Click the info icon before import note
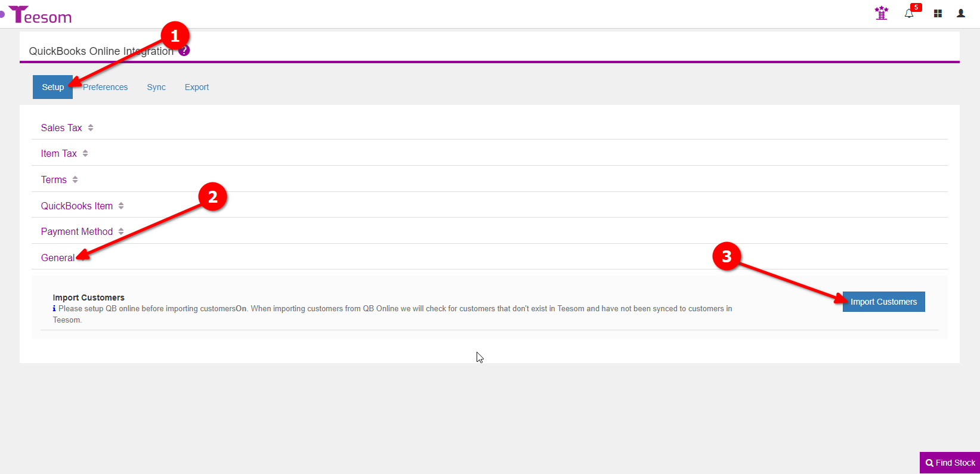This screenshot has width=980, height=474. click(54, 309)
